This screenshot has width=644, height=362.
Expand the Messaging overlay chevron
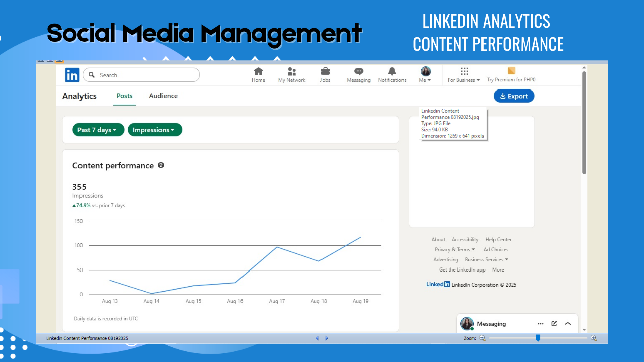point(568,324)
